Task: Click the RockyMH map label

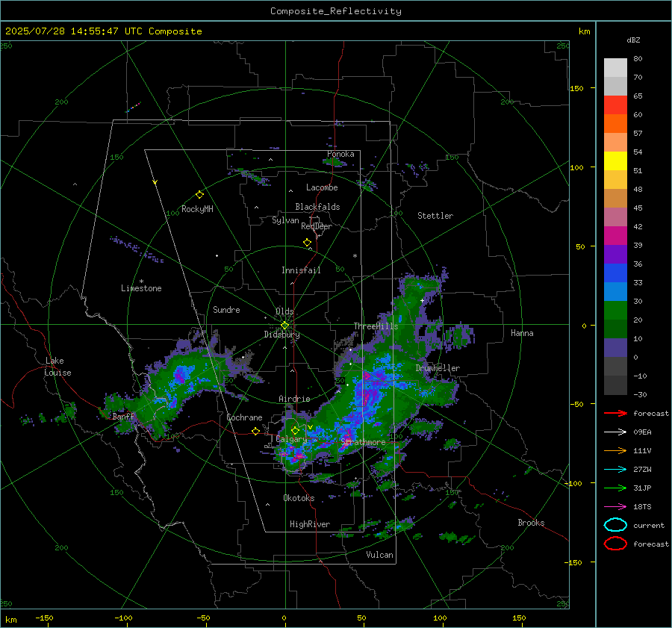Action: click(x=197, y=209)
